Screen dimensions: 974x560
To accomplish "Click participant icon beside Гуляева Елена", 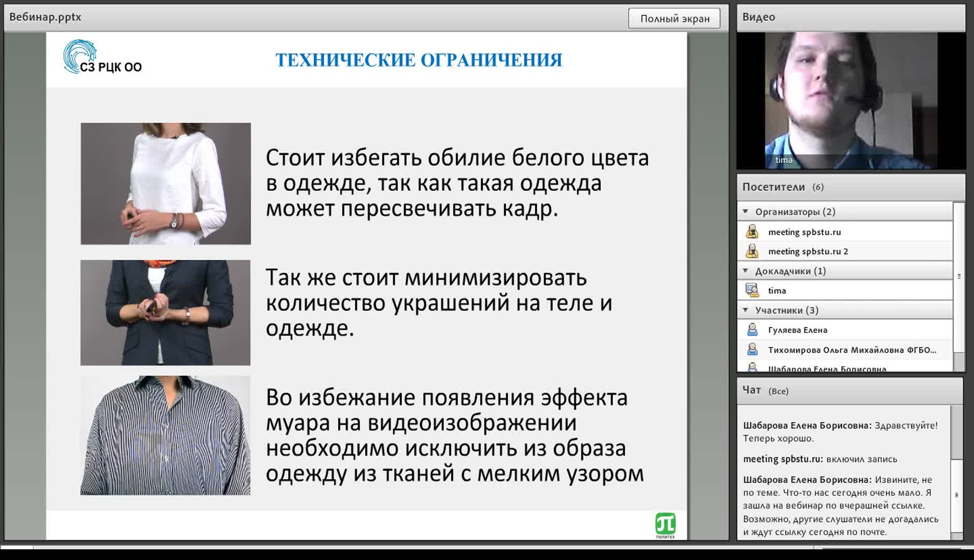I will click(x=752, y=330).
